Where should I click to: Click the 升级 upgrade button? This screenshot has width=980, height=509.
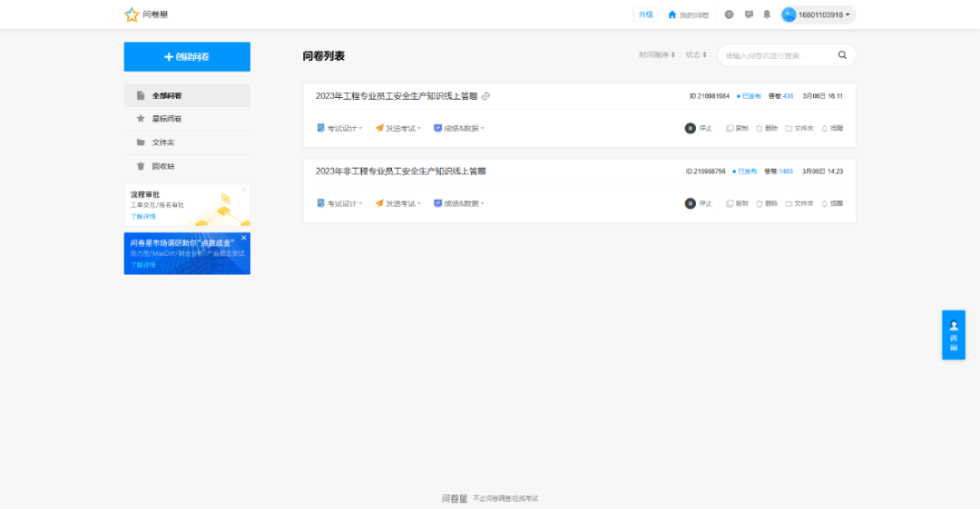click(645, 15)
